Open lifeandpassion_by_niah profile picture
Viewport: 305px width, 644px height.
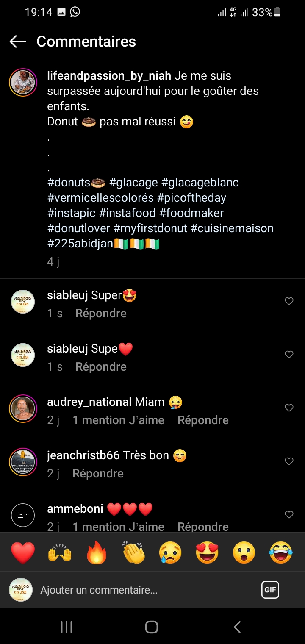(x=23, y=82)
